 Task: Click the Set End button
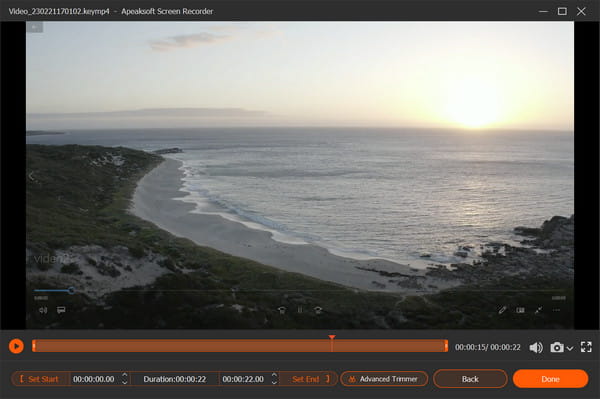point(310,379)
